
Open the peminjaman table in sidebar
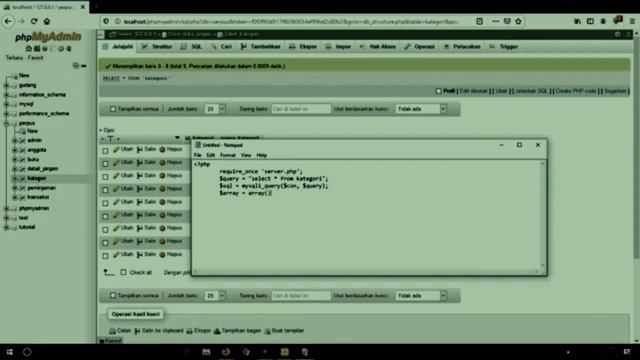41,188
